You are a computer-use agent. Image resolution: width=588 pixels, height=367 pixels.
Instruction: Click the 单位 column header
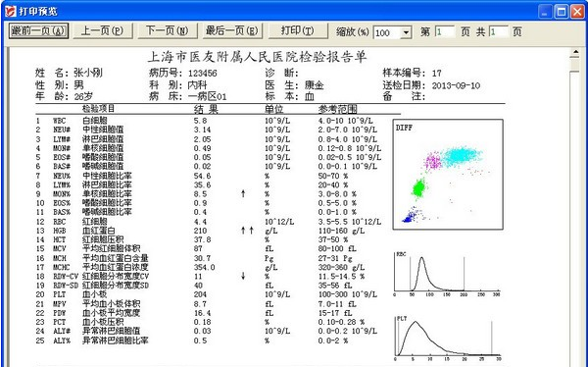pyautogui.click(x=274, y=109)
